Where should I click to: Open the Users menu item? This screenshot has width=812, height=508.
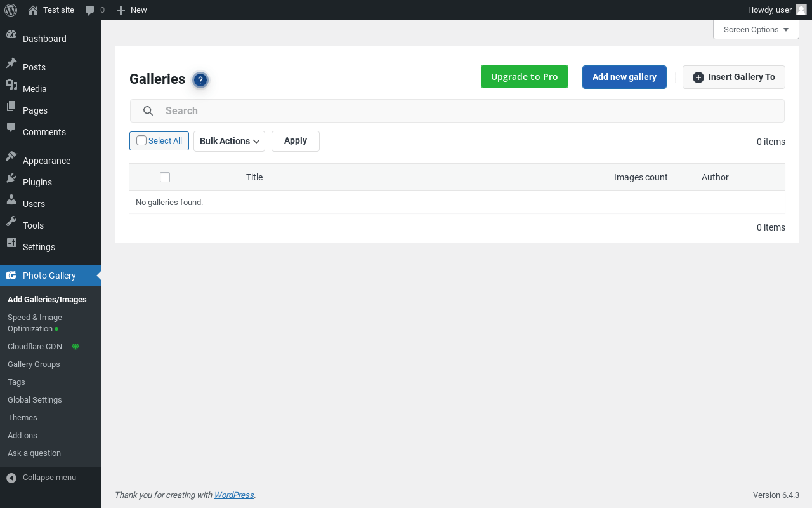click(x=51, y=204)
